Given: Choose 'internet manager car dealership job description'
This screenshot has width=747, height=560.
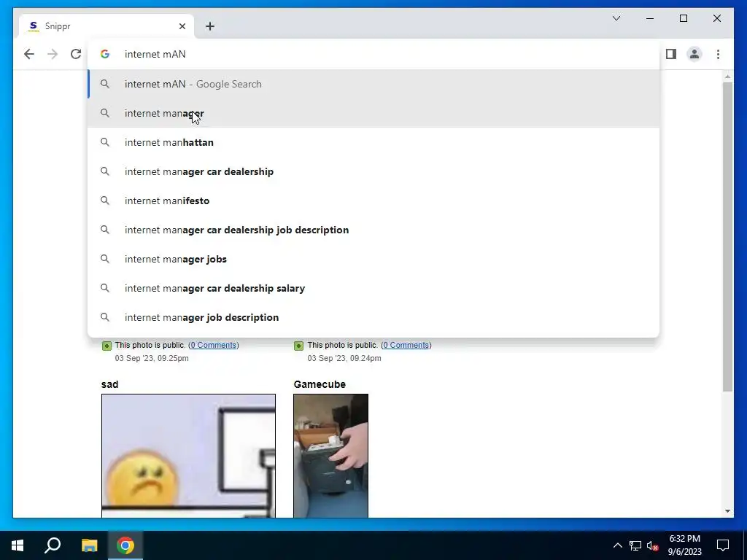Looking at the screenshot, I should (x=373, y=230).
